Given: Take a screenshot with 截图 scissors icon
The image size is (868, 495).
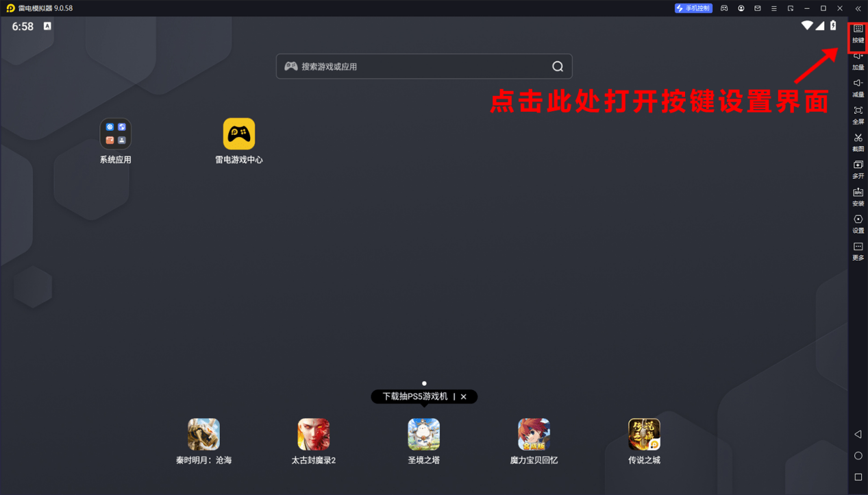Looking at the screenshot, I should coord(858,142).
